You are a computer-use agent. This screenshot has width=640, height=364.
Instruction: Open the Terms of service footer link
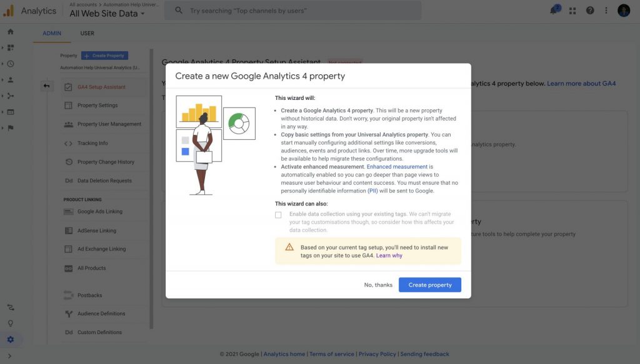[331, 354]
